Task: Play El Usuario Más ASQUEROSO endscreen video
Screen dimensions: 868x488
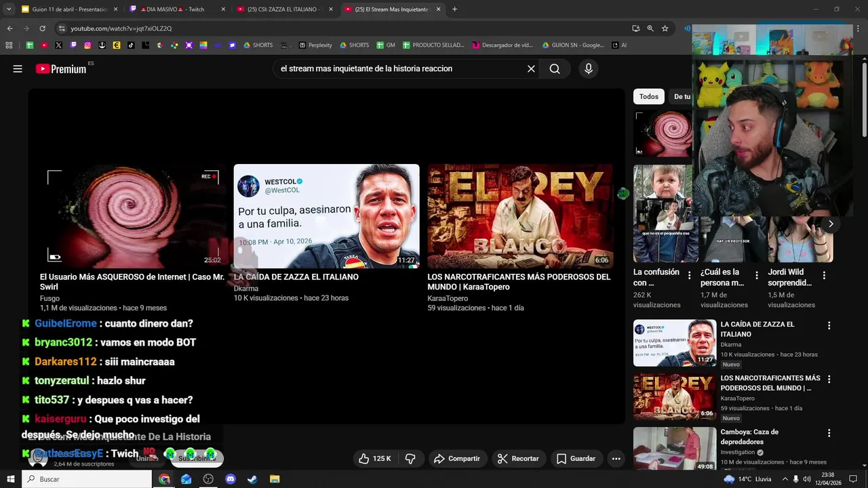Action: click(x=133, y=216)
